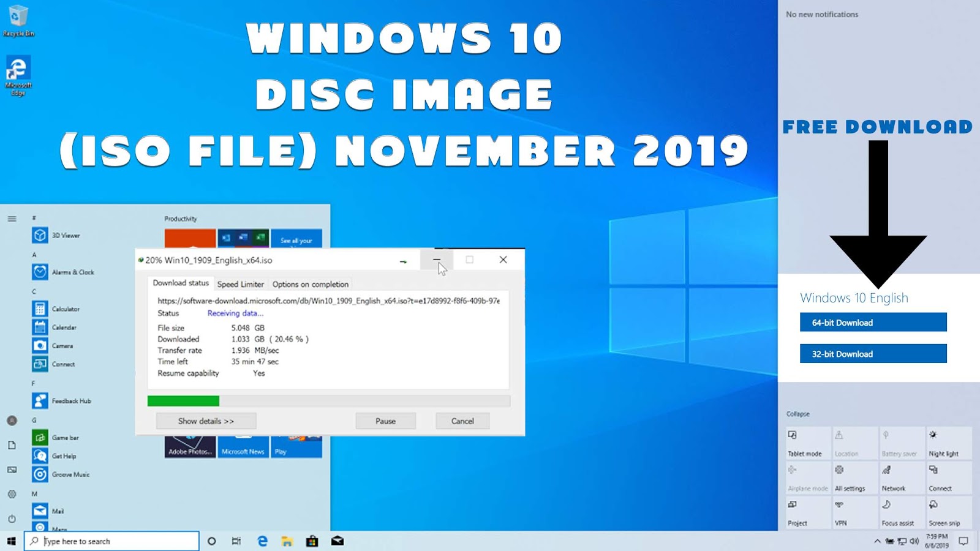The image size is (980, 551).
Task: Open Feedback Hub app
Action: (x=62, y=400)
